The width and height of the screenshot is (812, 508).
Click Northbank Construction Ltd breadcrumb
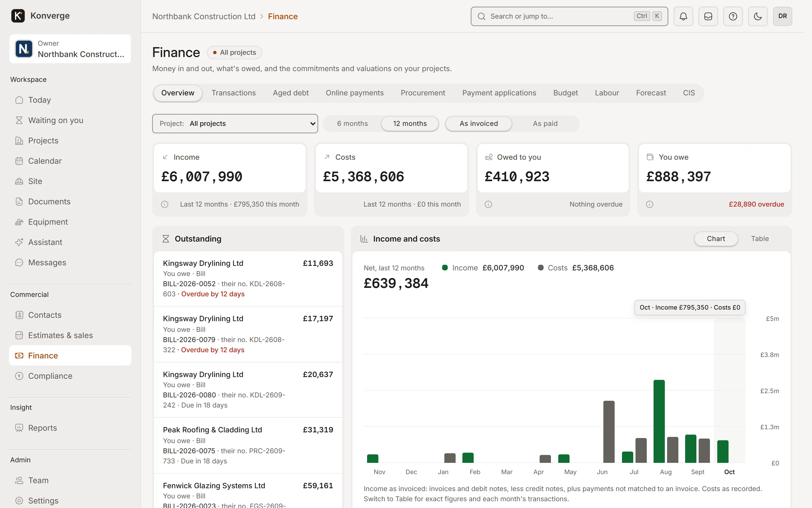coord(204,16)
